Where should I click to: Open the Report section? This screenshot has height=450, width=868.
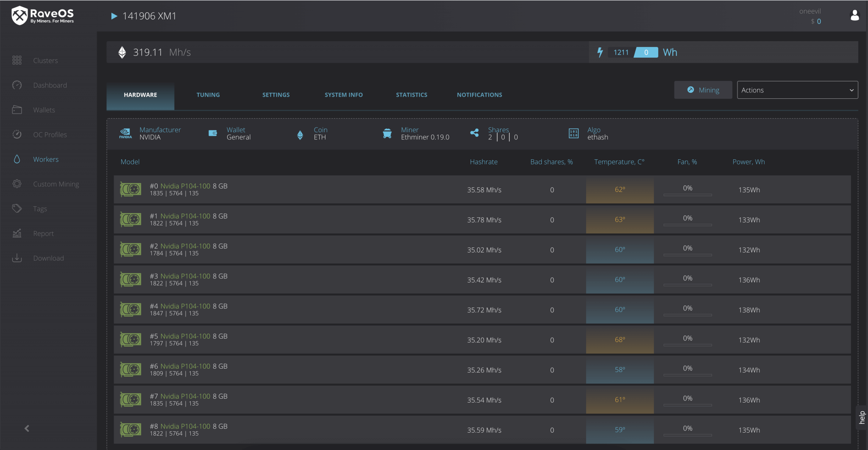click(x=43, y=233)
